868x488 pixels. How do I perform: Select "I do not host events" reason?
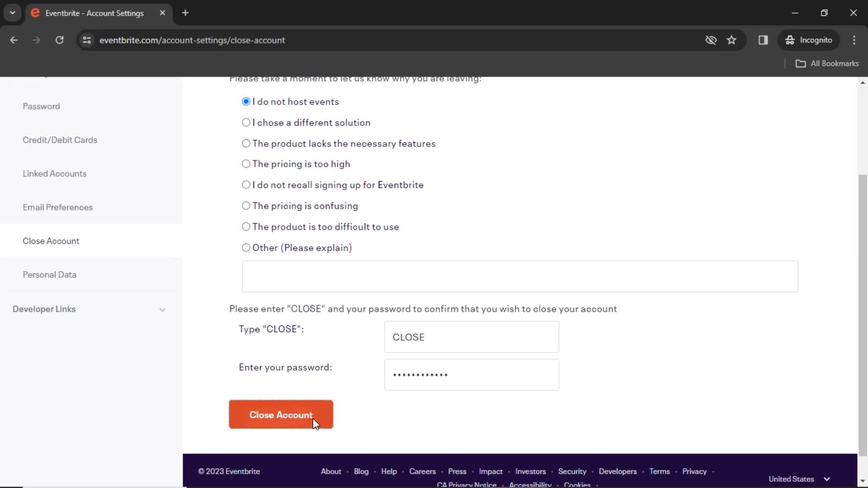(x=246, y=102)
